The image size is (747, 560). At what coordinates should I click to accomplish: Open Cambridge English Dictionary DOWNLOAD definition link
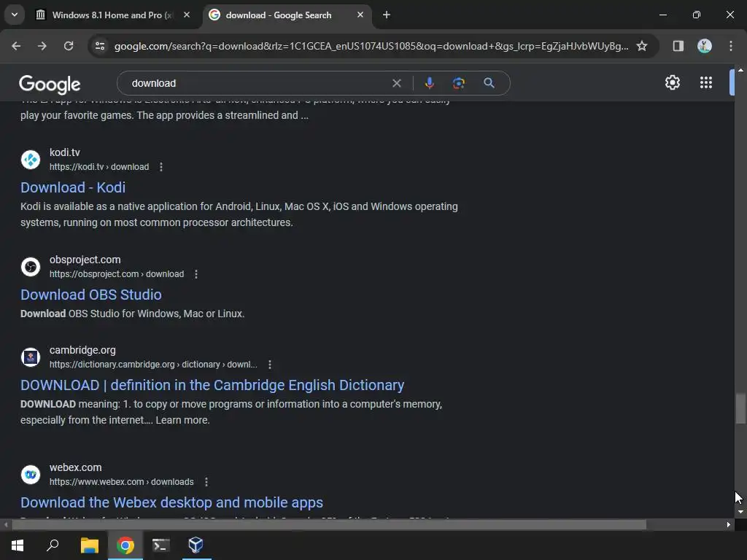click(x=212, y=385)
